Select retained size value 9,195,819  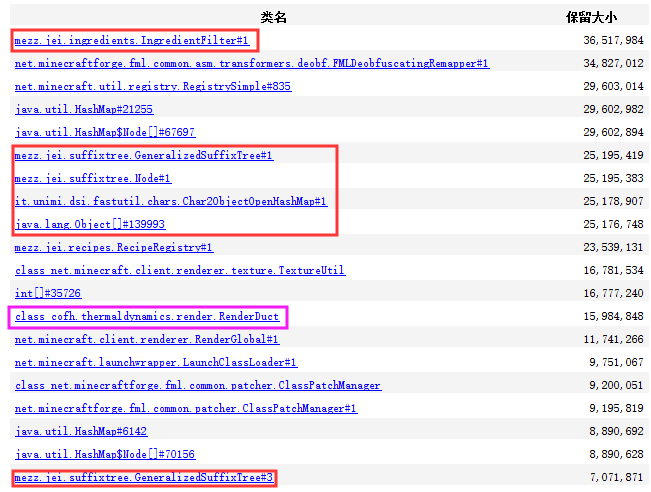click(x=616, y=409)
